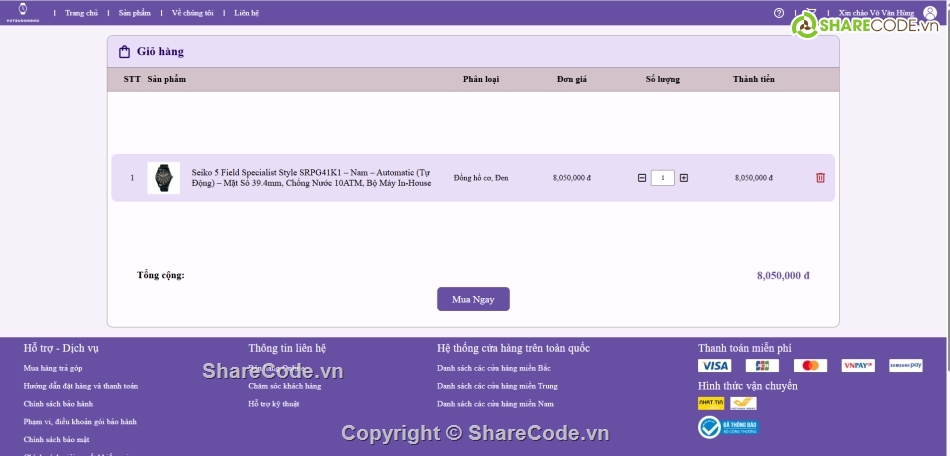Delete the Seiko watch from cart
Viewport: 950px width, 456px height.
[x=820, y=178]
